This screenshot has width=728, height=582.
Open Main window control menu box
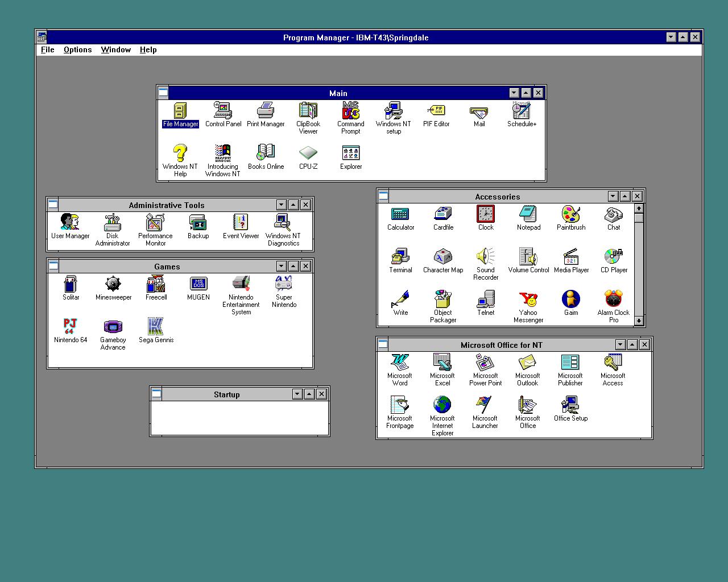(163, 93)
